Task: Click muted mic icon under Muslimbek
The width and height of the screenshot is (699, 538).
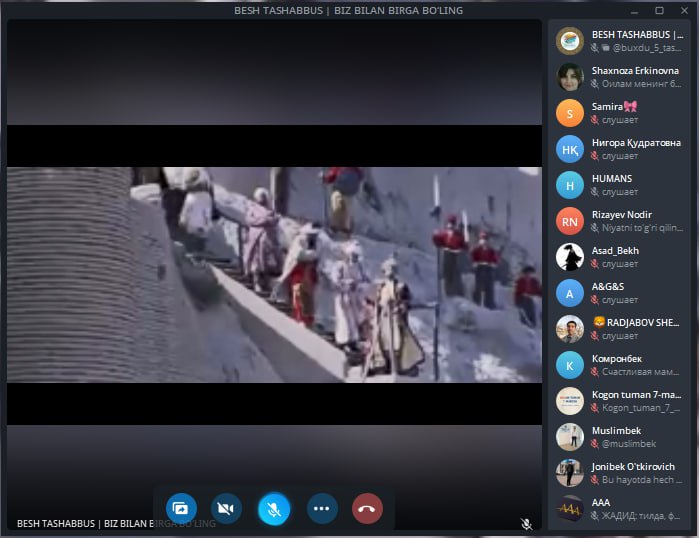Action: pos(595,444)
